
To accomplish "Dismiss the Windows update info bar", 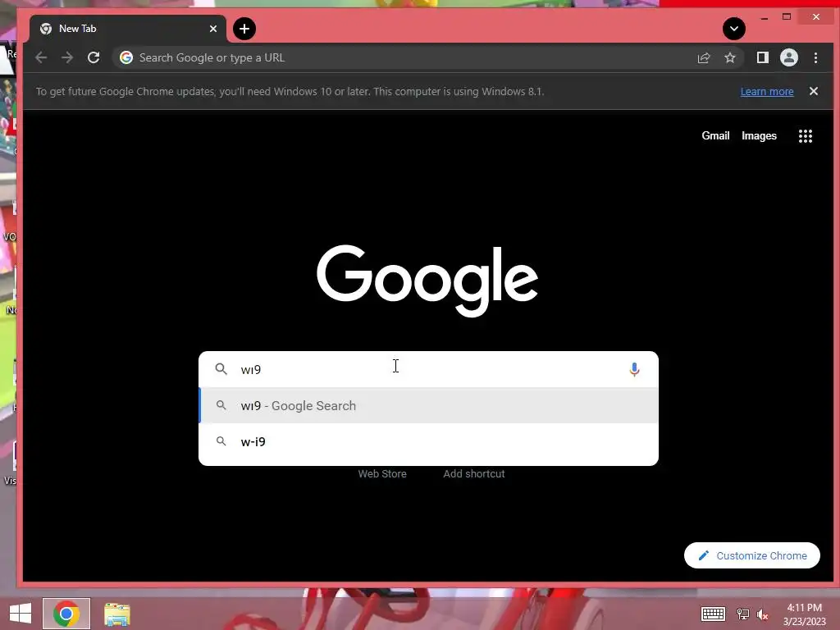I will click(814, 92).
